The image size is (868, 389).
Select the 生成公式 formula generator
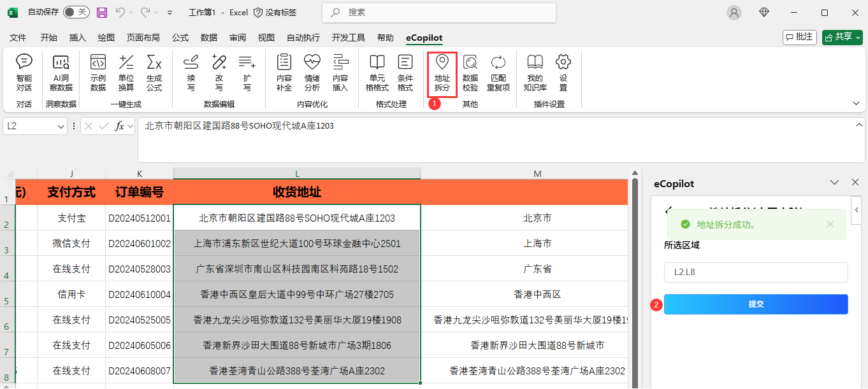click(x=154, y=73)
